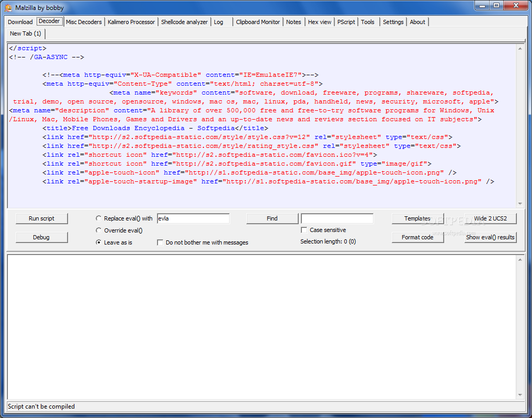The image size is (532, 418).
Task: Click the Run script button
Action: 41,218
